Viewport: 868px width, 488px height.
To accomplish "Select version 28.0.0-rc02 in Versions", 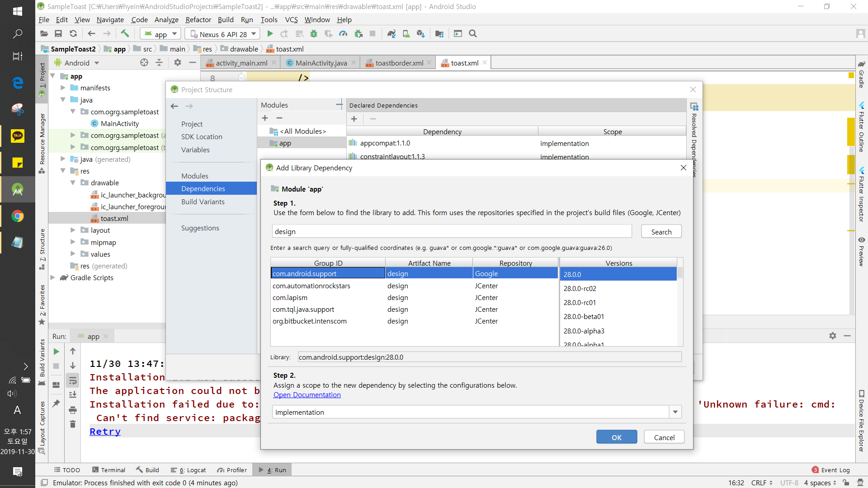I will pyautogui.click(x=580, y=288).
